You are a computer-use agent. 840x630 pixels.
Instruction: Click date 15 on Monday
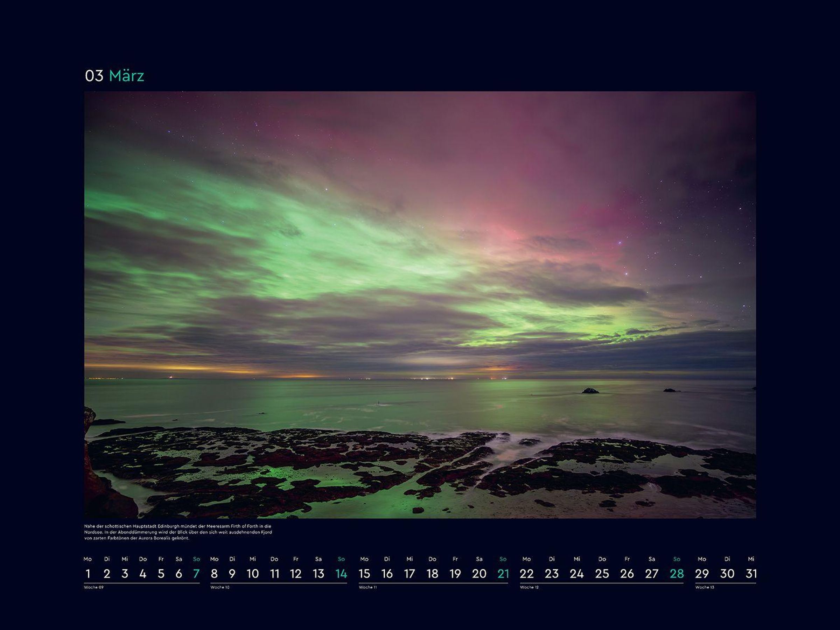(364, 573)
